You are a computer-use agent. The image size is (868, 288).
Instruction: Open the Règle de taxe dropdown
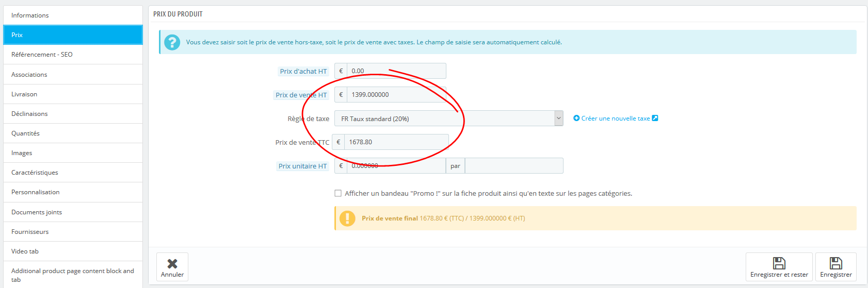point(448,118)
